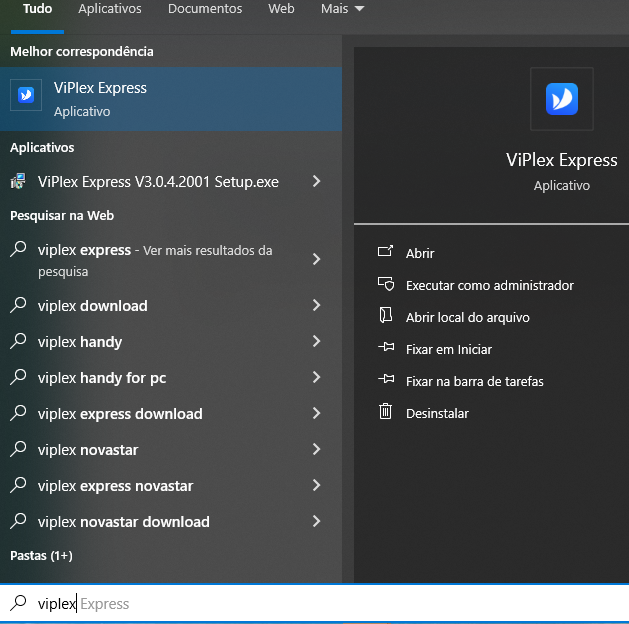Select Fixar em Iniciar option

pyautogui.click(x=448, y=349)
